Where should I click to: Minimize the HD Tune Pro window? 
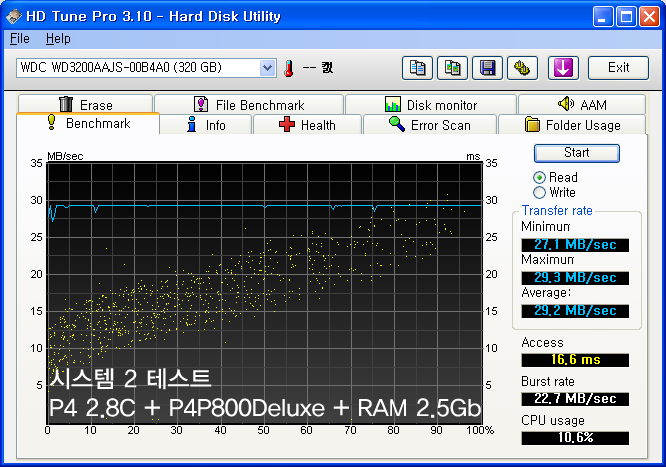click(603, 17)
